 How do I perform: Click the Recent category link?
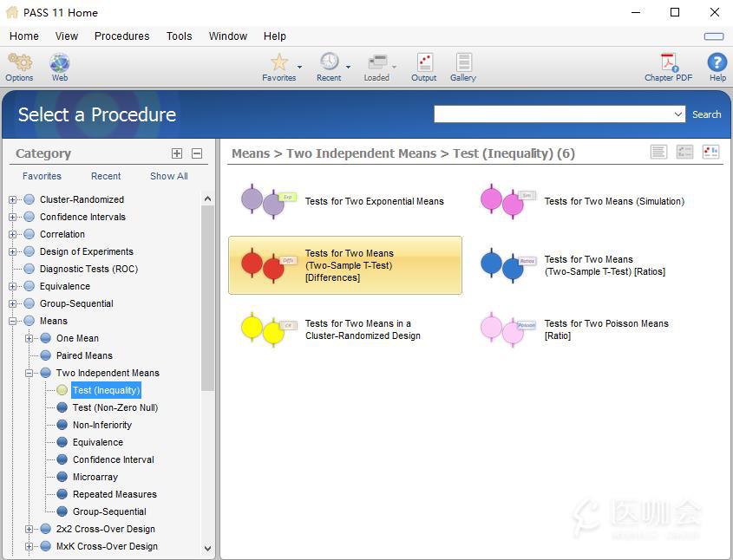point(106,176)
